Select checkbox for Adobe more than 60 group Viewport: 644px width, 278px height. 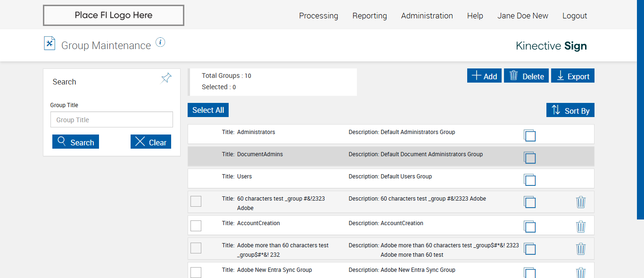(x=196, y=248)
